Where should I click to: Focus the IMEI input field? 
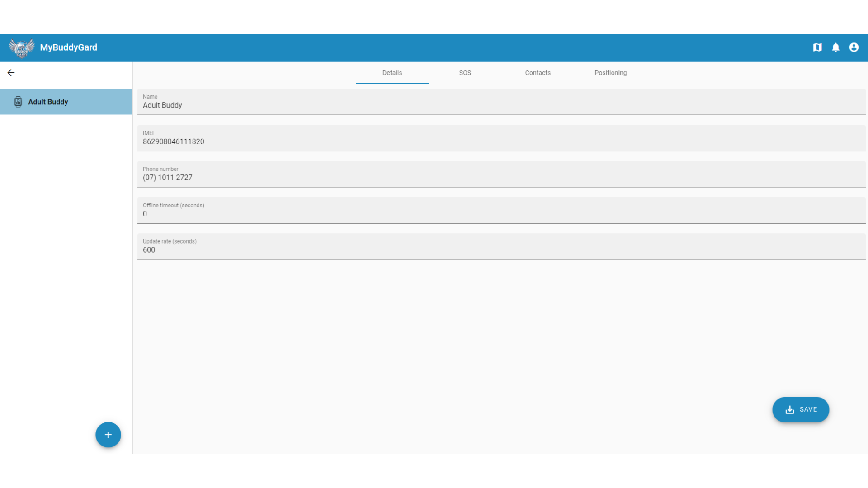pos(501,141)
